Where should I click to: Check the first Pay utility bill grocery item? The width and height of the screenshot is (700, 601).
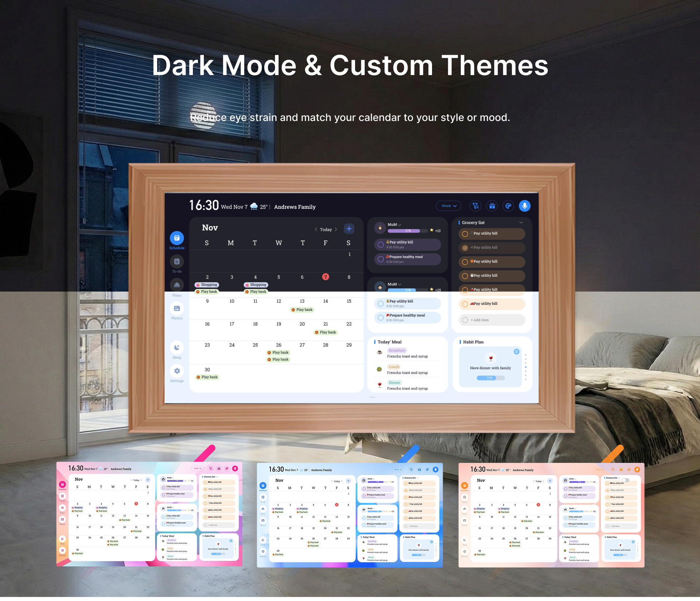click(x=465, y=234)
